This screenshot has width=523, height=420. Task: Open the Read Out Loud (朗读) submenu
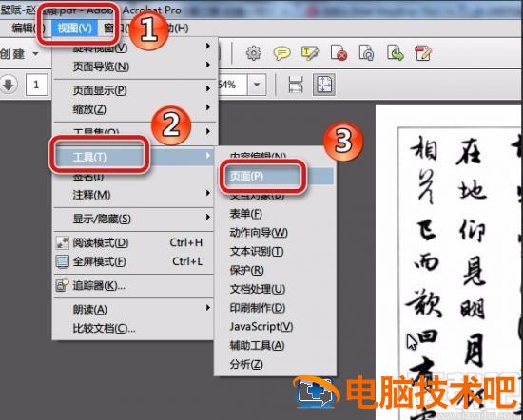coord(133,310)
